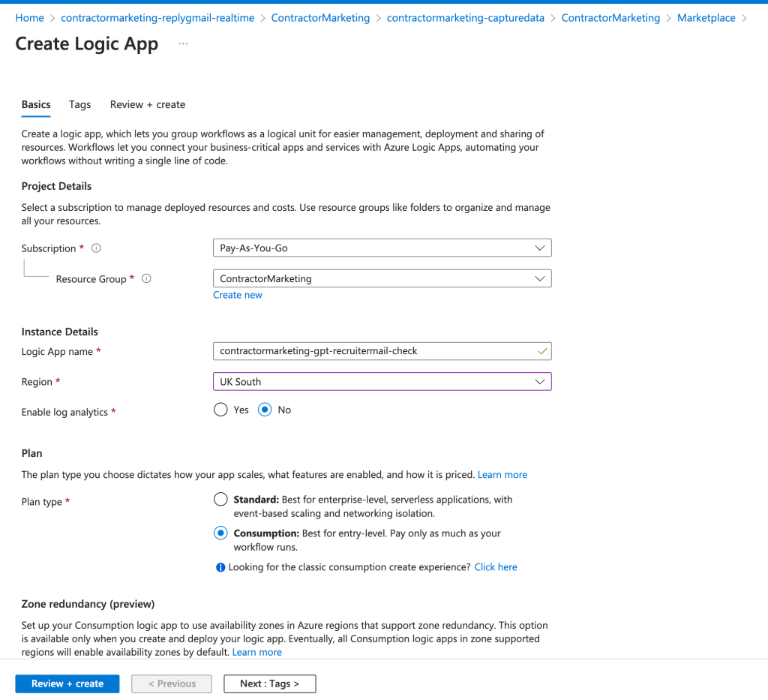Viewport: 768px width, 700px height.
Task: Expand the Region dropdown showing UK South
Action: [382, 382]
